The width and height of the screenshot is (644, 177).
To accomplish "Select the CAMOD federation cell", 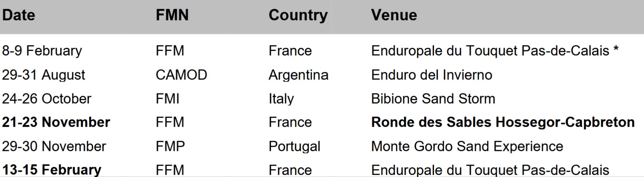I will 181,75.
